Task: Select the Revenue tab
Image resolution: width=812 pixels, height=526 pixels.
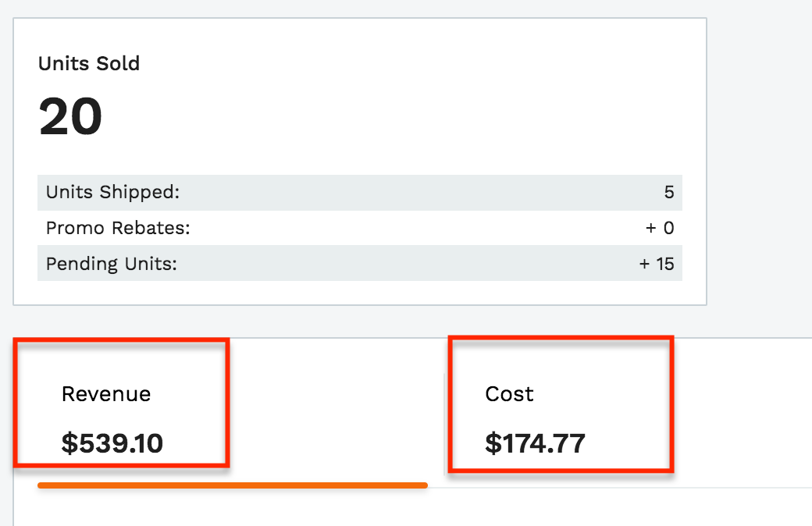Action: (x=121, y=404)
